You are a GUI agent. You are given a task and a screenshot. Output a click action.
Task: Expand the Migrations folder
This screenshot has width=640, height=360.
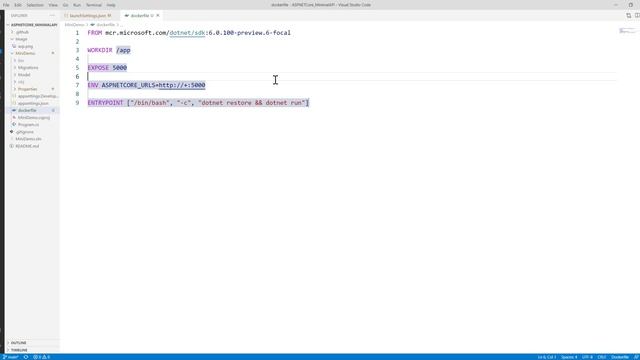point(28,68)
